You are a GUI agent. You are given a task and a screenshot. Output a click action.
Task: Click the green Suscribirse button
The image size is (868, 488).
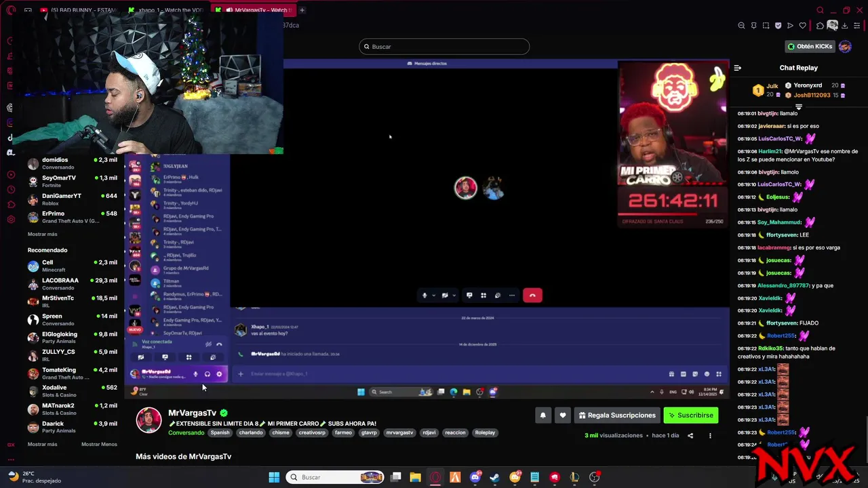click(x=690, y=415)
